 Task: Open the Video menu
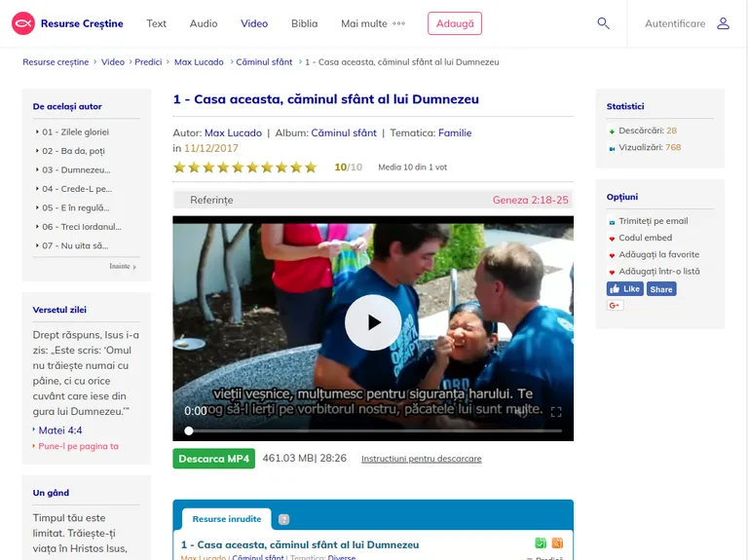(254, 23)
